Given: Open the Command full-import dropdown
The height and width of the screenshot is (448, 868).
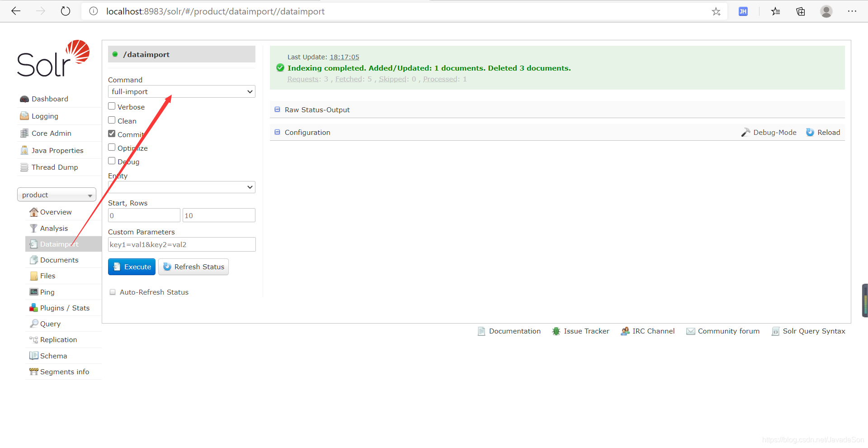Looking at the screenshot, I should [x=181, y=91].
